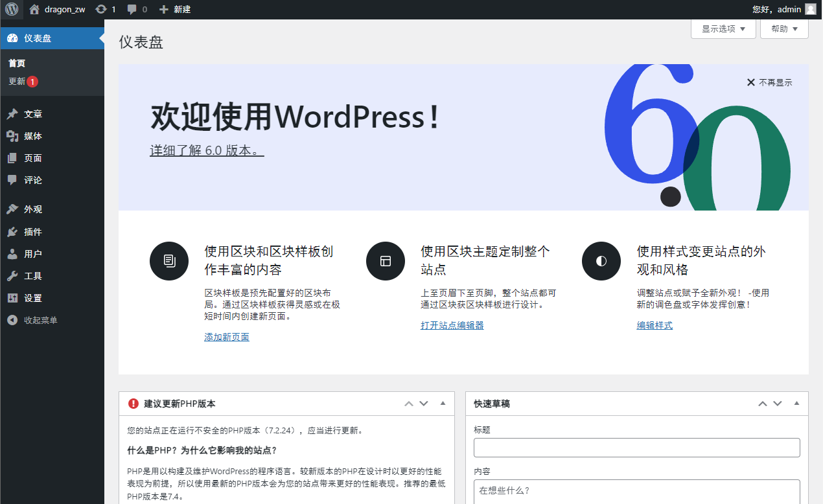Move PHP update panel down
This screenshot has width=823, height=504.
(x=424, y=404)
